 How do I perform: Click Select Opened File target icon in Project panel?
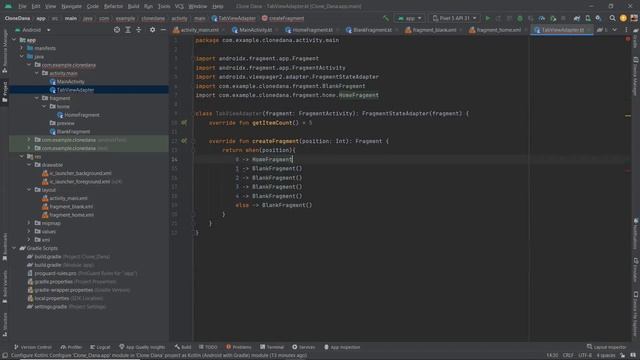[x=117, y=30]
